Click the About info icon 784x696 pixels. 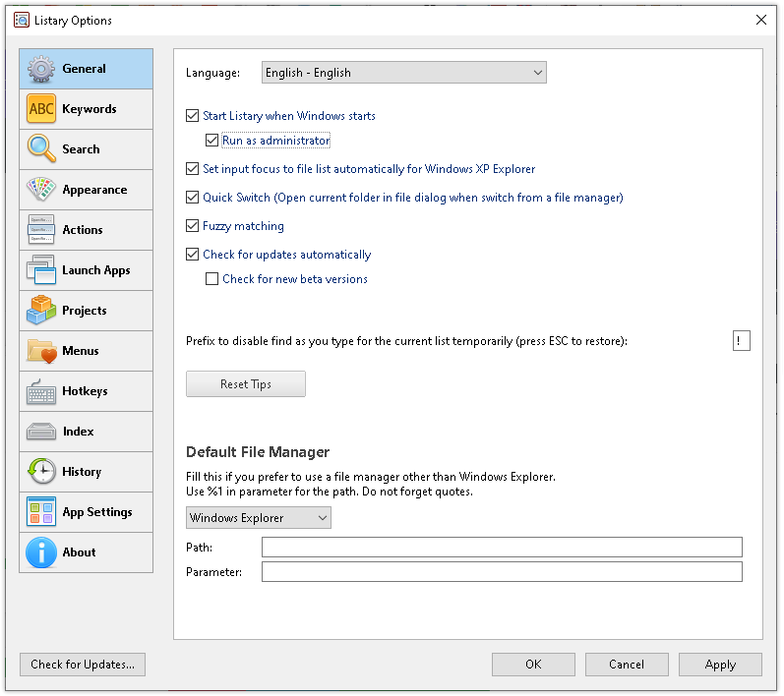[41, 552]
